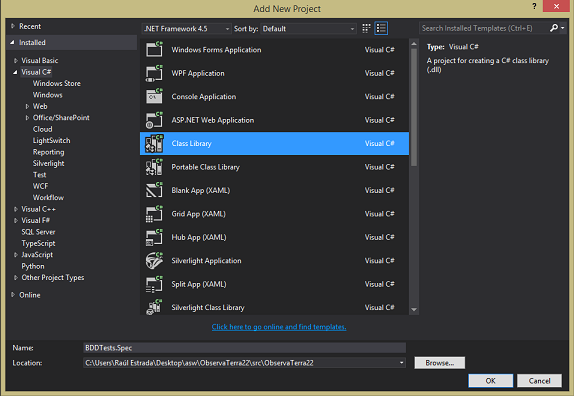Click the ASP.NET Web Application template icon

[154, 120]
